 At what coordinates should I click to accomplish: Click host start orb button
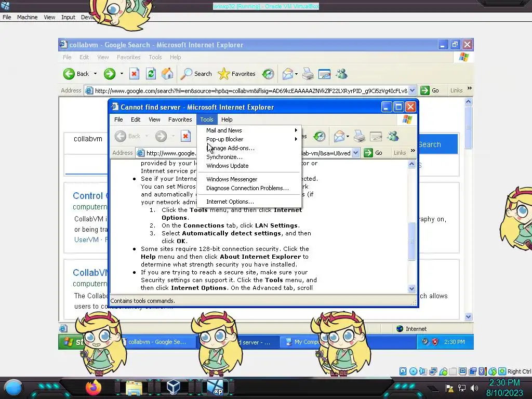click(13, 388)
